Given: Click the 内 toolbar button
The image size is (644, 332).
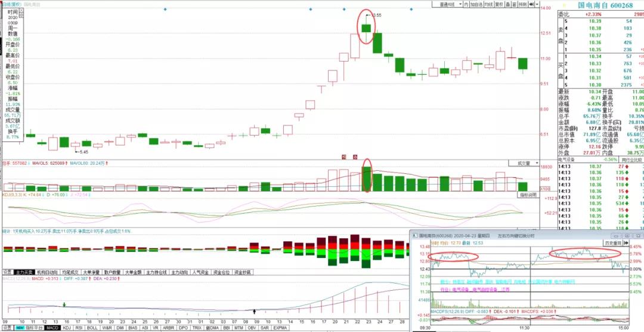Looking at the screenshot, I should click(x=466, y=4).
